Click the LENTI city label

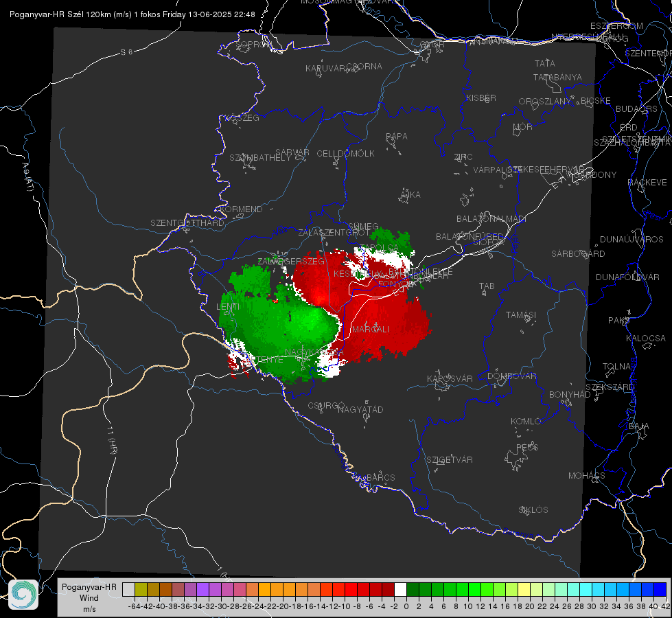coord(228,307)
